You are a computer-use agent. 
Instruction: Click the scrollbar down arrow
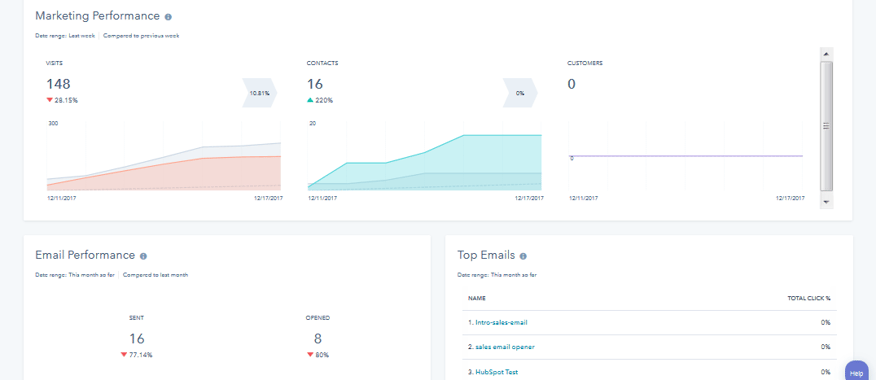coord(826,202)
